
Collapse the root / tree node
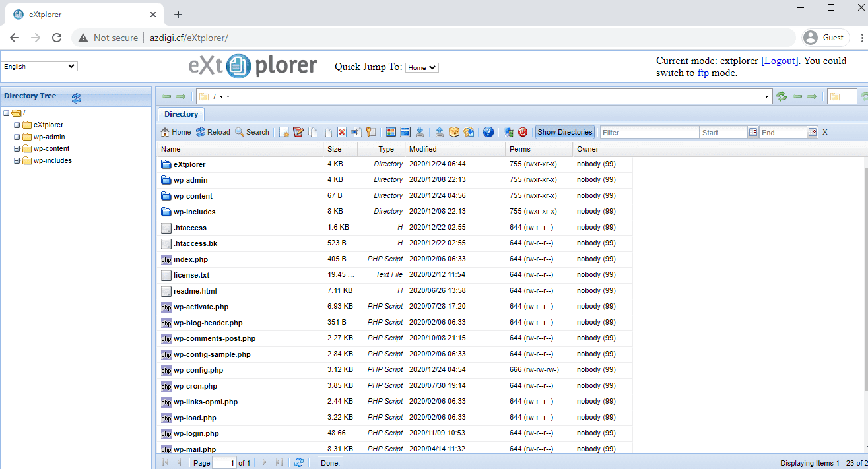coord(7,113)
